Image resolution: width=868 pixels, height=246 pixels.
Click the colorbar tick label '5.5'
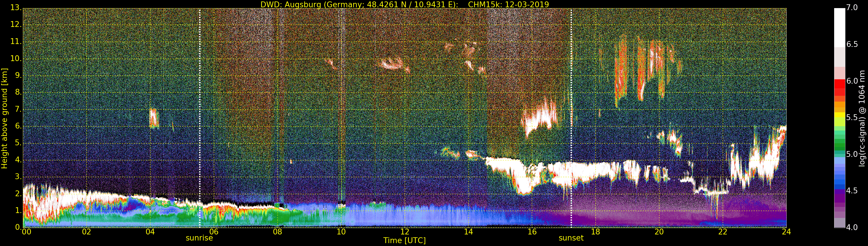click(x=852, y=117)
